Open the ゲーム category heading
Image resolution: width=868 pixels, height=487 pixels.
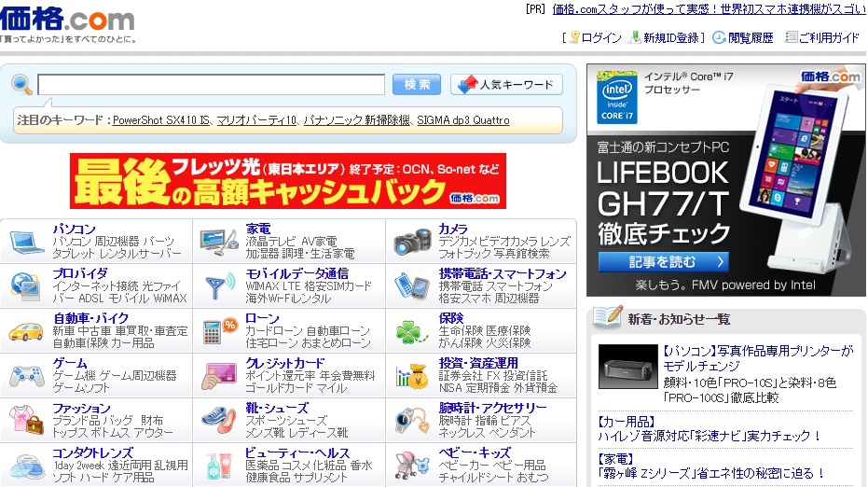pos(70,363)
